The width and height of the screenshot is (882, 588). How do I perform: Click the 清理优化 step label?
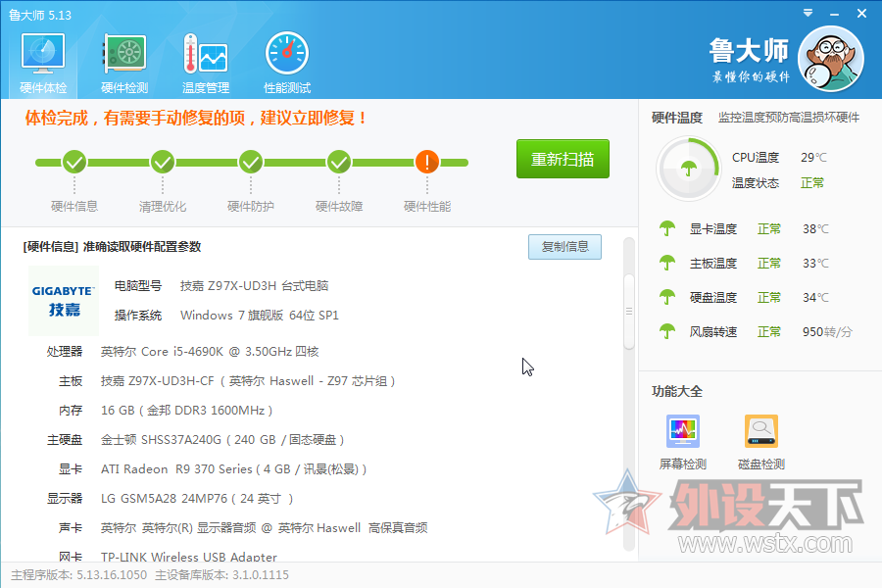point(163,207)
